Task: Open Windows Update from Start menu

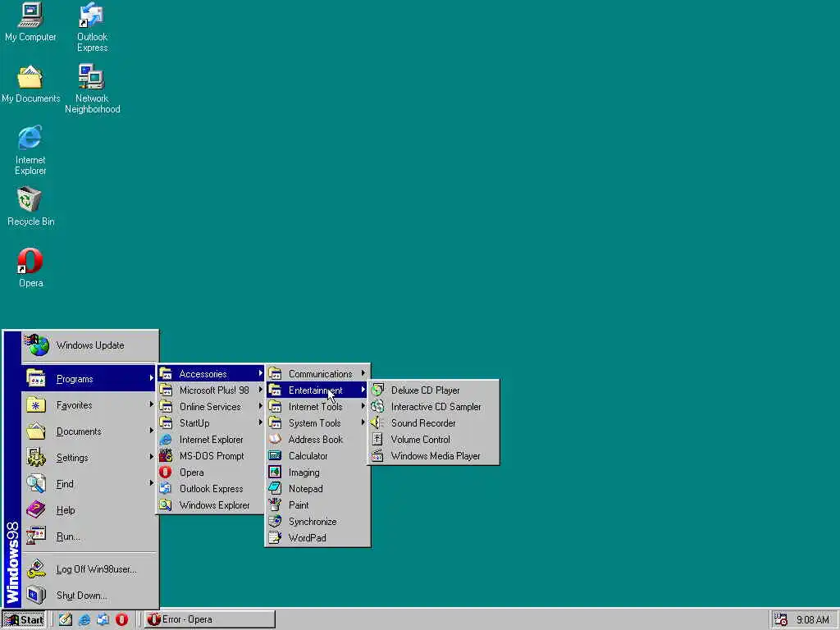Action: (x=90, y=345)
